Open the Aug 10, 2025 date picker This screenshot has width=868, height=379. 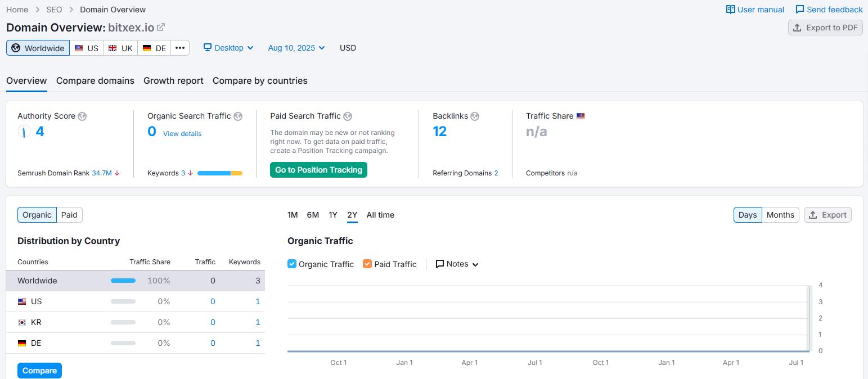click(x=296, y=48)
